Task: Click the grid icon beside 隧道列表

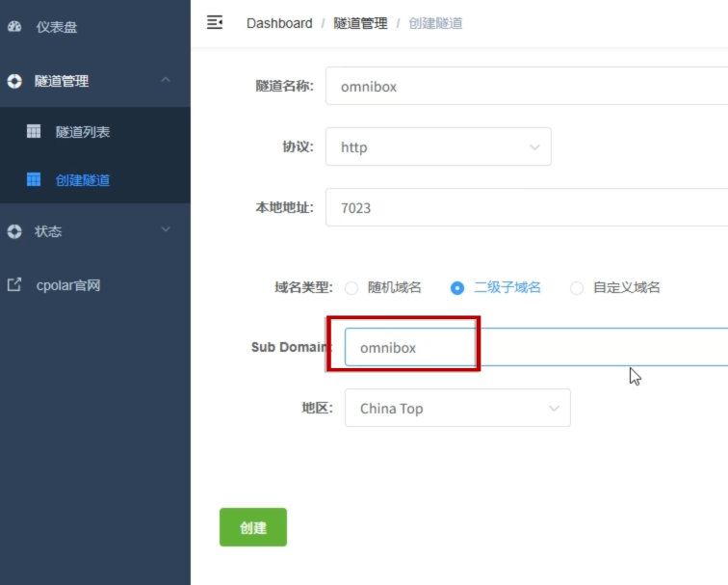Action: click(34, 131)
